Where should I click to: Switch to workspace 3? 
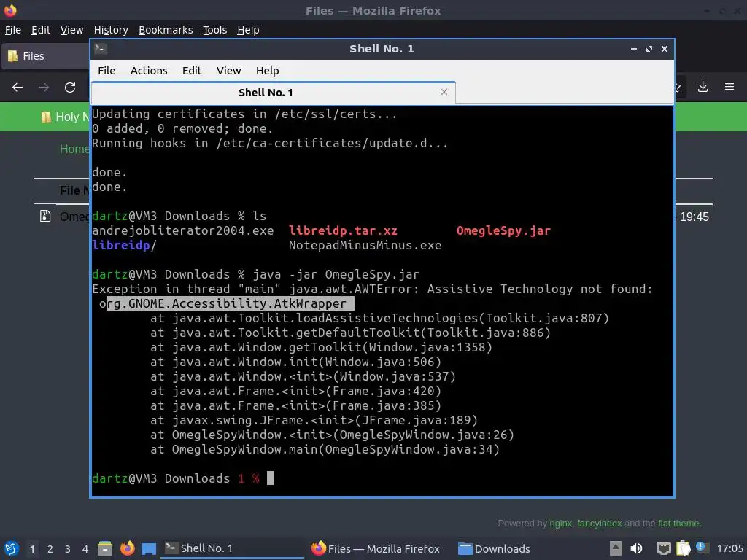tap(68, 549)
